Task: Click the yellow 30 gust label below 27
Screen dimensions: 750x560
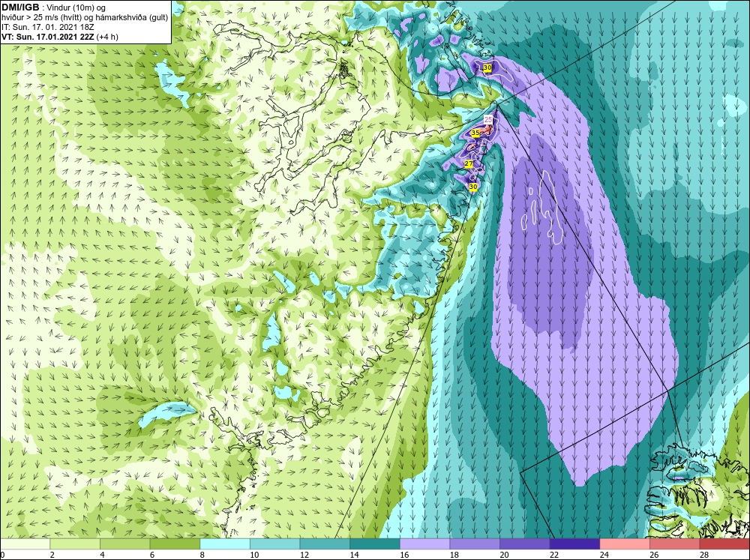Action: click(x=473, y=187)
